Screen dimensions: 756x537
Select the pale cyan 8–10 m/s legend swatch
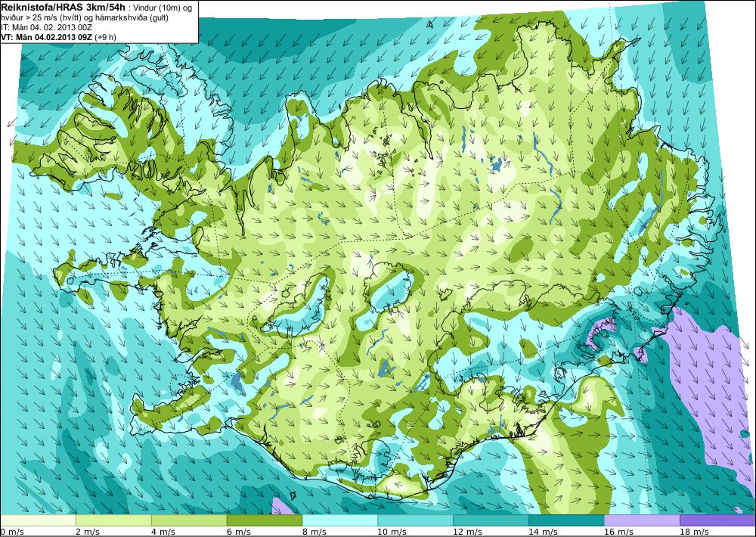(340, 520)
